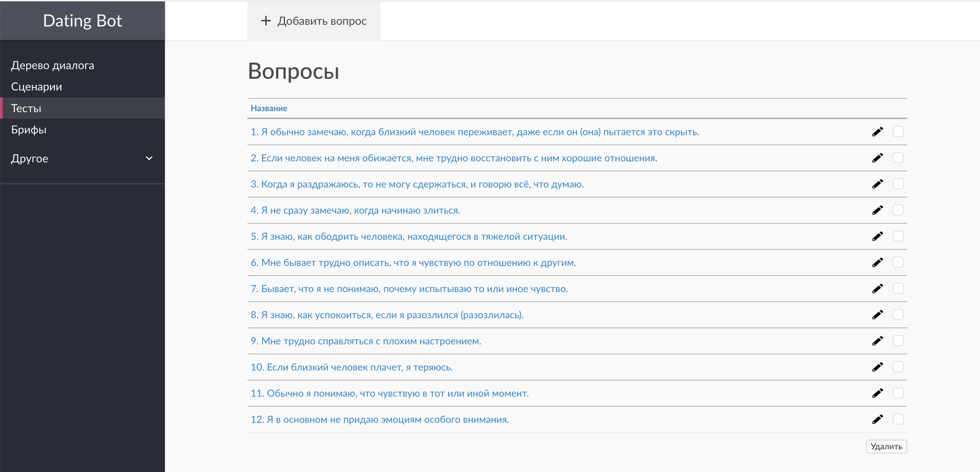Tick the checkbox for question 9

click(x=898, y=341)
